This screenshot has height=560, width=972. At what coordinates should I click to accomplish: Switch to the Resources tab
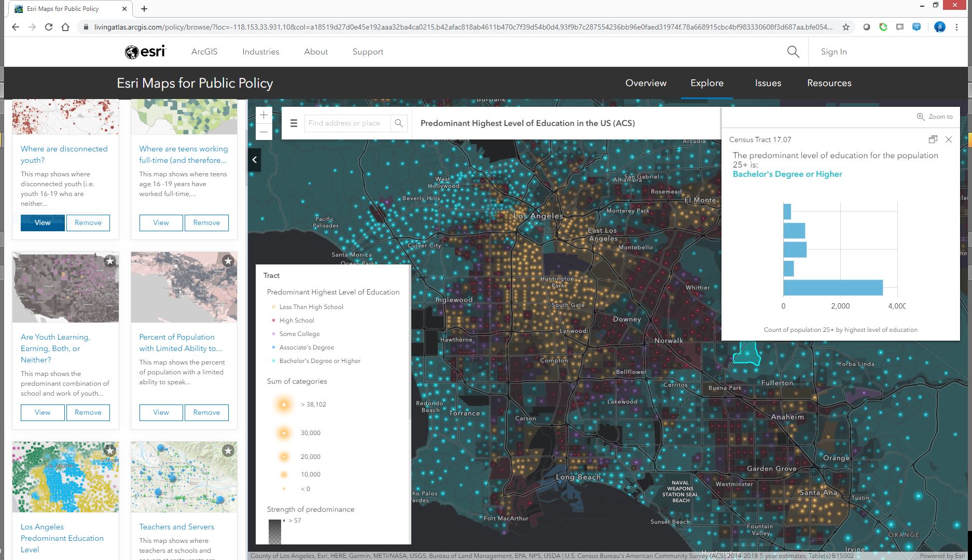pyautogui.click(x=829, y=83)
